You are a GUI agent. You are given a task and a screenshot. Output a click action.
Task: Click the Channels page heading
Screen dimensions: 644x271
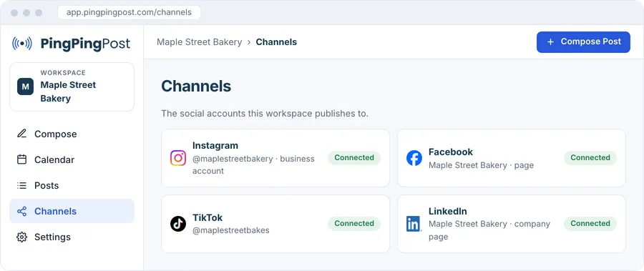point(196,87)
